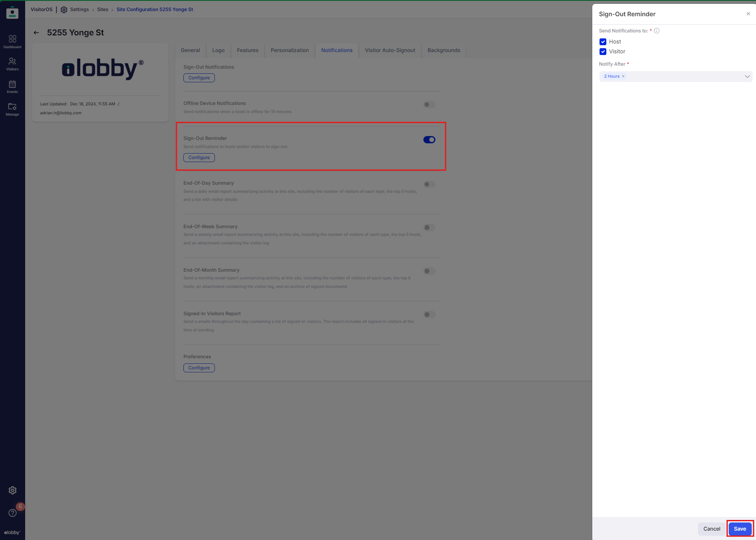Uncheck the Host checkbox

[x=603, y=42]
